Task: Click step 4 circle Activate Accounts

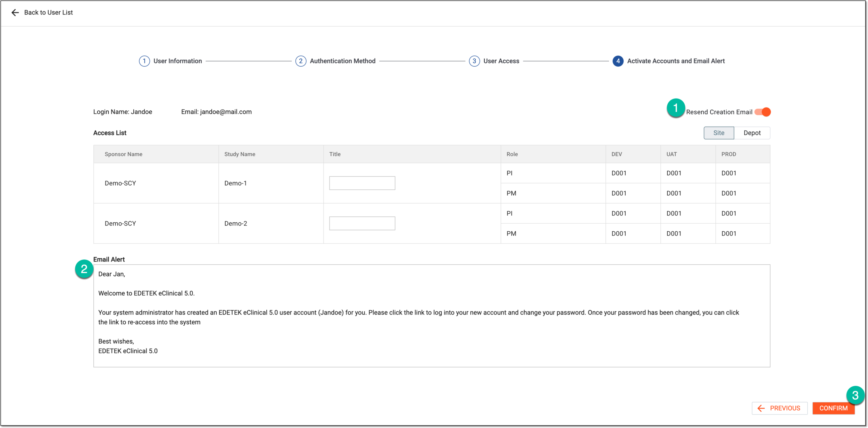Action: point(618,61)
